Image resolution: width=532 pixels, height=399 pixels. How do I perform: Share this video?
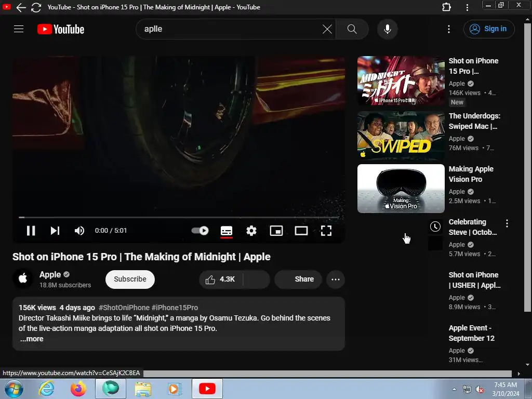point(298,279)
